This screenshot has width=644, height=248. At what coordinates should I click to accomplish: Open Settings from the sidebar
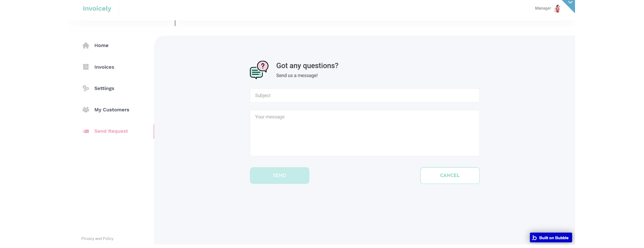[104, 89]
